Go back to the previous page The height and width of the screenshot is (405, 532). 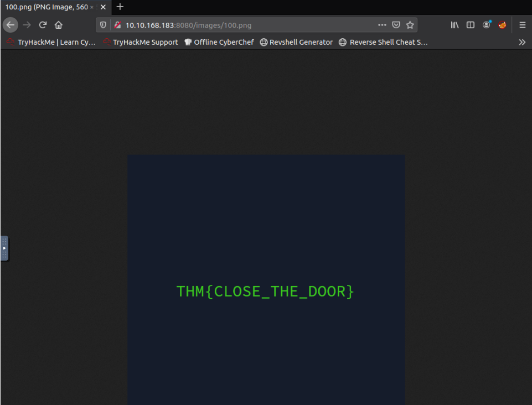coord(11,25)
